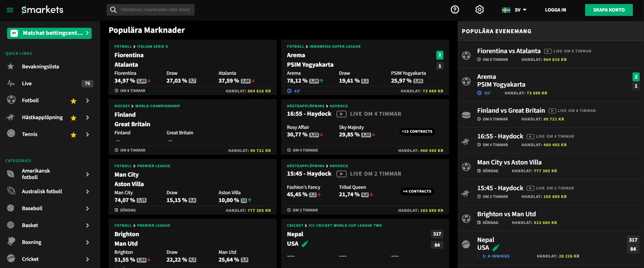Click soccer icon beside Man City vs Aston Villa event
Screen dimensions: 644x268
(x=466, y=167)
